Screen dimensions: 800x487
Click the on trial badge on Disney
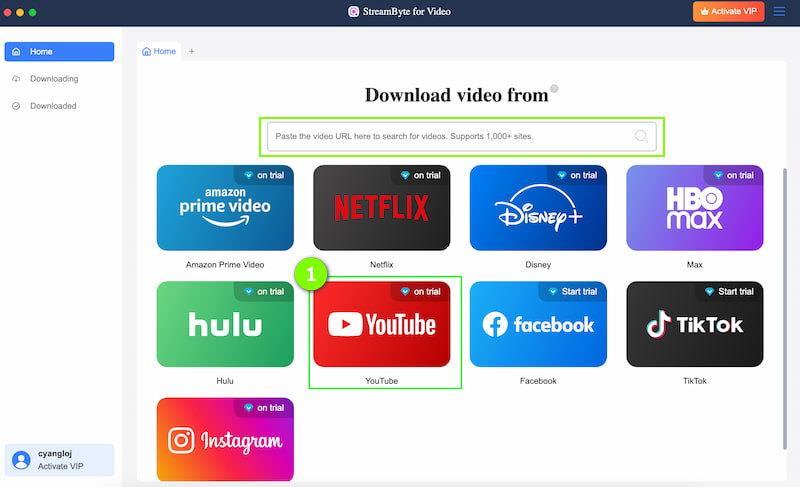(x=577, y=175)
